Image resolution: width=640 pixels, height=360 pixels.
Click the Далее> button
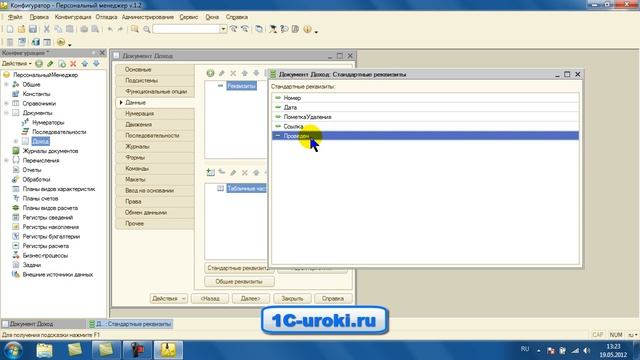tap(251, 299)
